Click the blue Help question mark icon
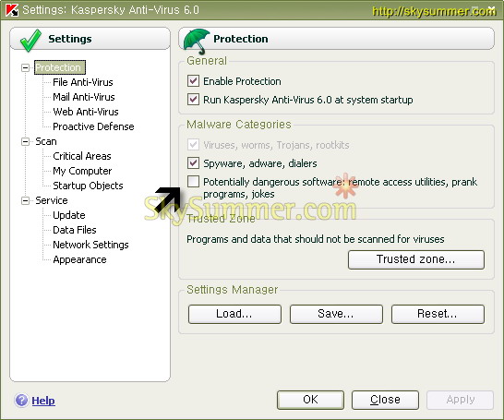The image size is (504, 420). pos(21,401)
